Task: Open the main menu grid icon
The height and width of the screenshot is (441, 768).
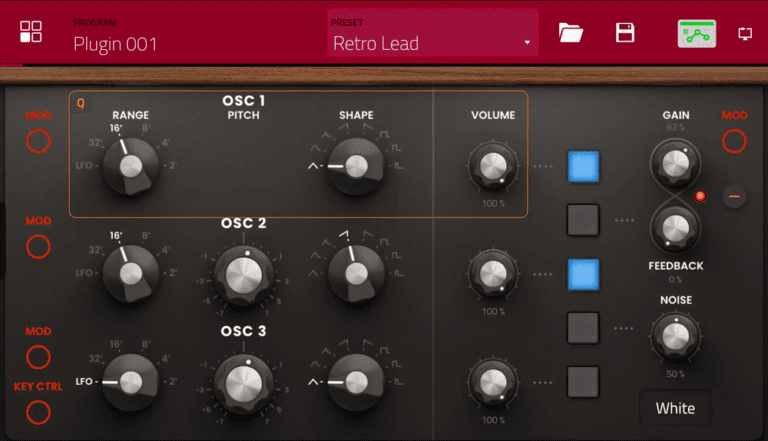Action: 31,31
